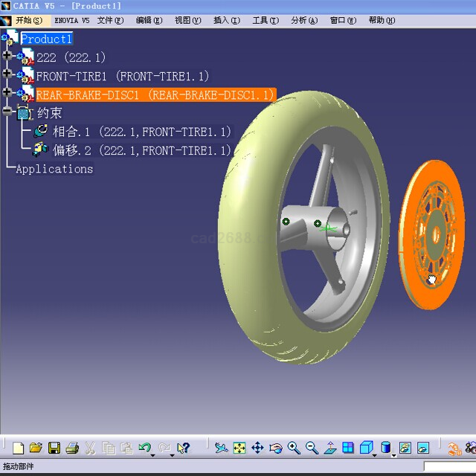Save the product with the floppy icon
The height and width of the screenshot is (476, 476).
(x=54, y=448)
